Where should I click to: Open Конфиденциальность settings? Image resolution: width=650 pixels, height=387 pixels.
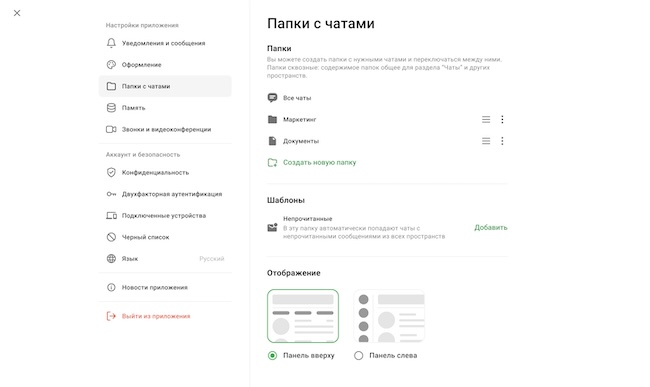165,172
